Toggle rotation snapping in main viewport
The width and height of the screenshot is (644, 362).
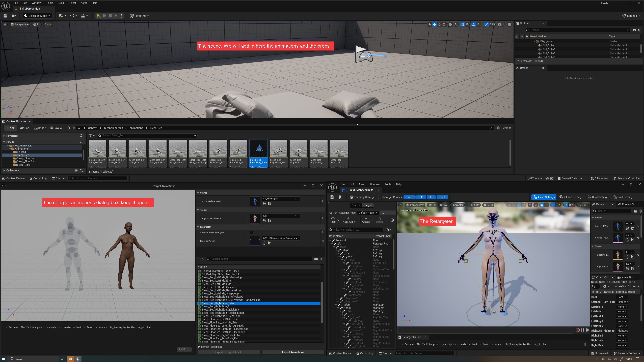473,24
